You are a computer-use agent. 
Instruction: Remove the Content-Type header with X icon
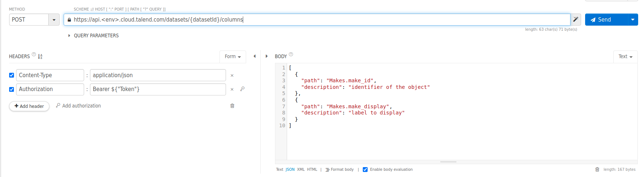[232, 76]
